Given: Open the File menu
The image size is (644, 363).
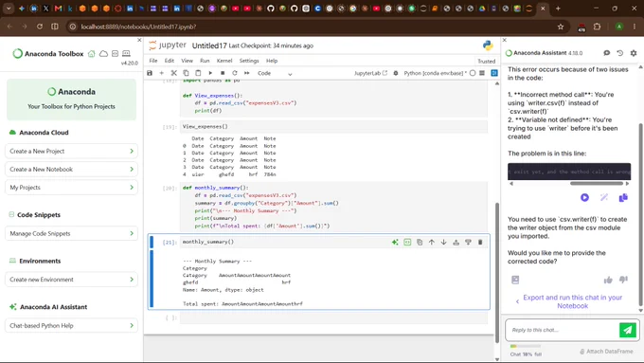Looking at the screenshot, I should (x=153, y=61).
